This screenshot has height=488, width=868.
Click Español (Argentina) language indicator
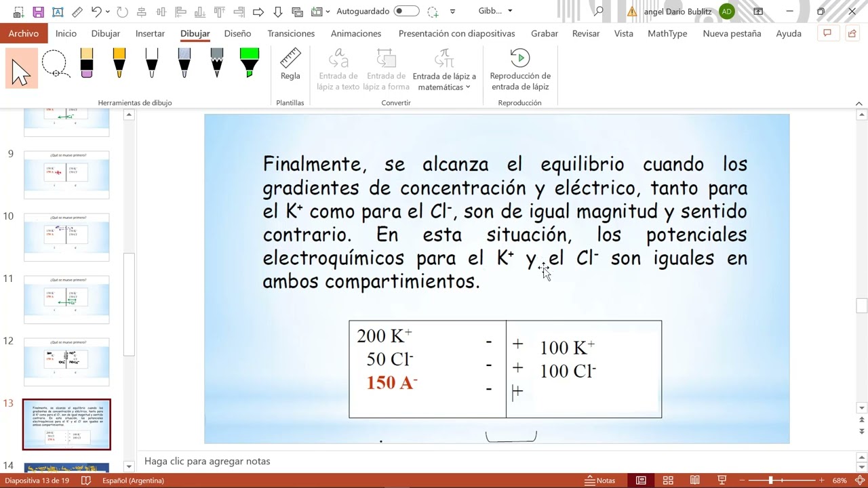click(133, 481)
